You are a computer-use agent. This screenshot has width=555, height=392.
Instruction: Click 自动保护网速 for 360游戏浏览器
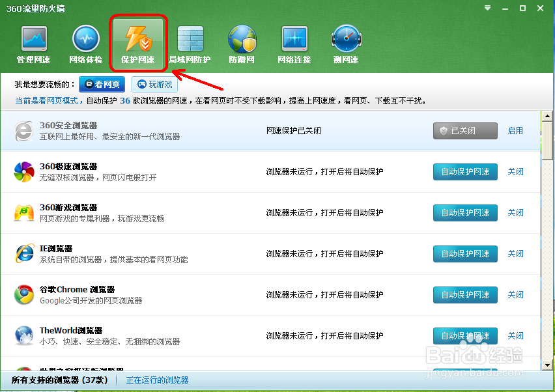(x=465, y=213)
